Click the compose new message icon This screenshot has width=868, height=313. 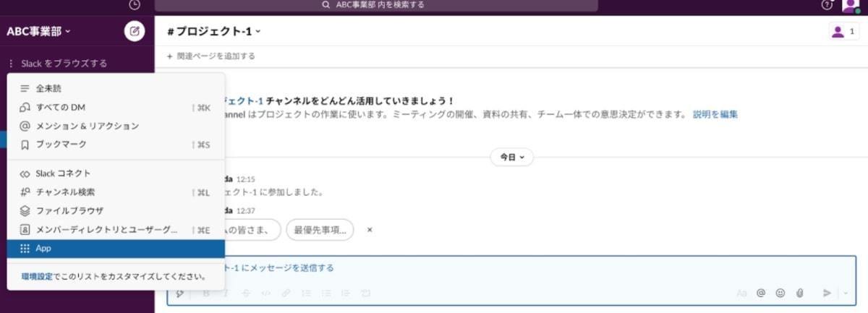[x=135, y=31]
